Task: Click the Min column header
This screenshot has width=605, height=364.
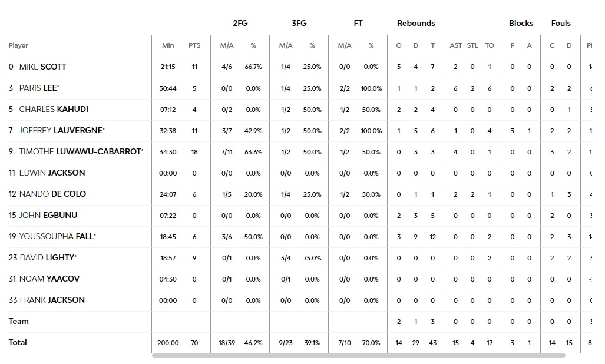Action: [168, 45]
